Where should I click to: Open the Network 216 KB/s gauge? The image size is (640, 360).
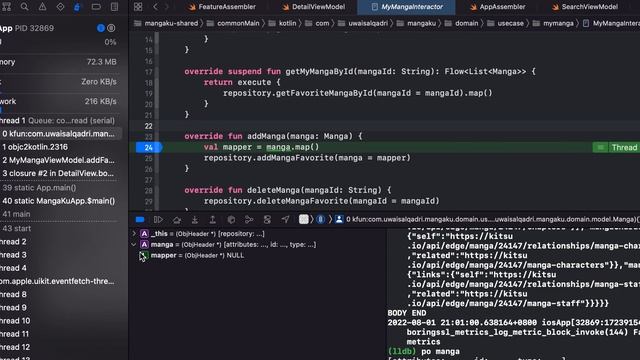pos(59,101)
